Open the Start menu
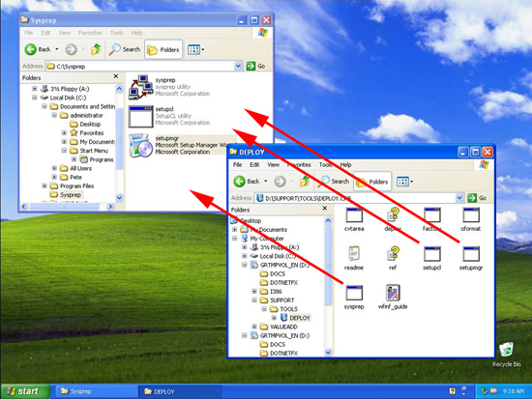The width and height of the screenshot is (532, 399). 25,391
